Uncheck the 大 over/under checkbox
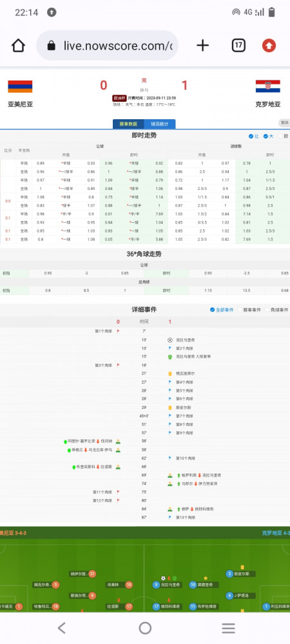The width and height of the screenshot is (290, 644). (x=266, y=137)
